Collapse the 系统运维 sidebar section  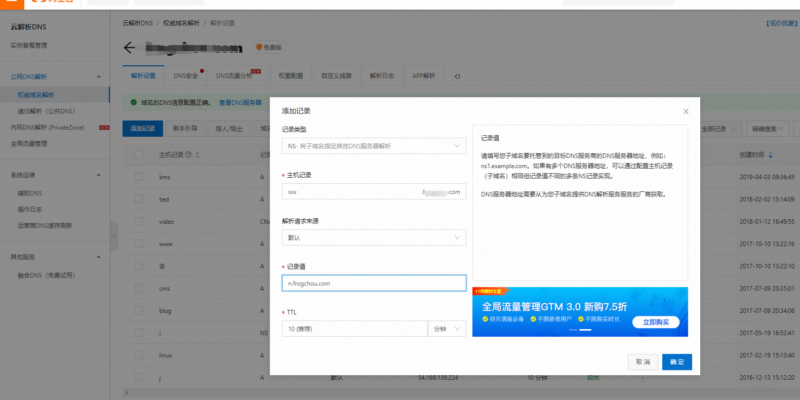[98, 174]
